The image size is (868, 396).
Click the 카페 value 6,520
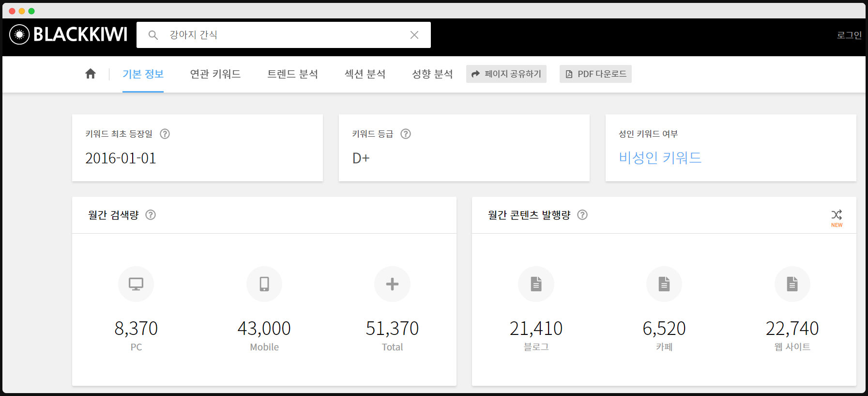[664, 329]
